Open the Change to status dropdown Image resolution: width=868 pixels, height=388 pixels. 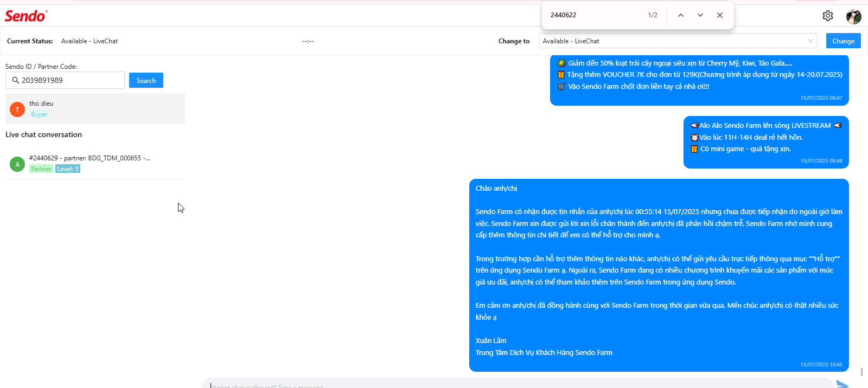pyautogui.click(x=678, y=41)
